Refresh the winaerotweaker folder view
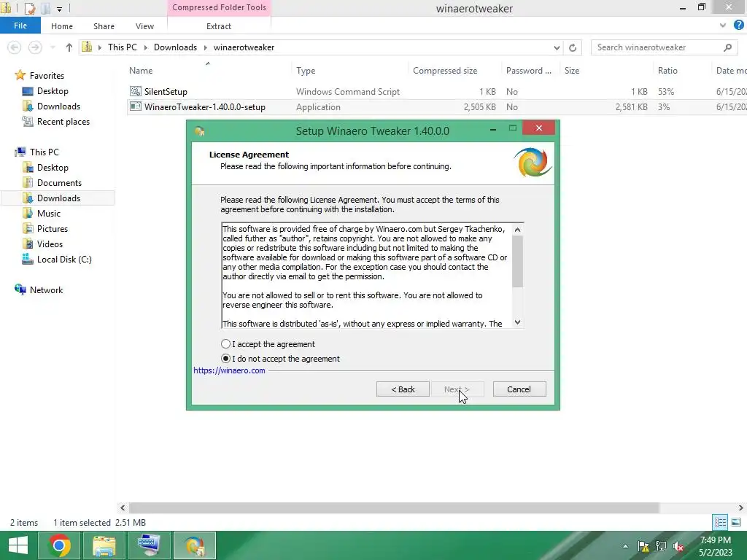Viewport: 747px width, 560px height. 573,47
